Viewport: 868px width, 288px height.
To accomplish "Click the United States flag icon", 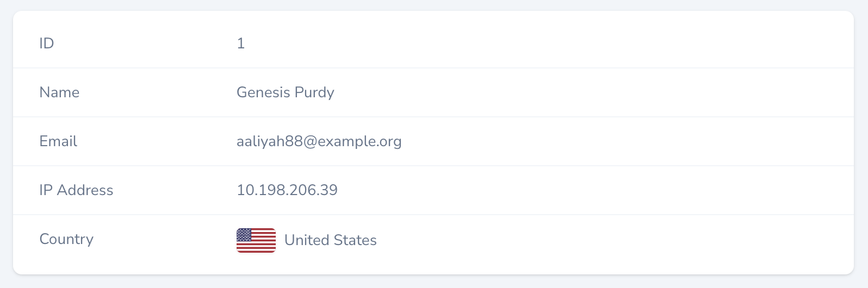I will (256, 240).
